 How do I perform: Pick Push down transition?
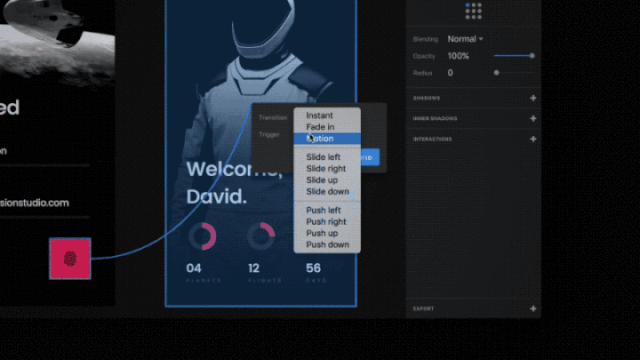[x=327, y=244]
